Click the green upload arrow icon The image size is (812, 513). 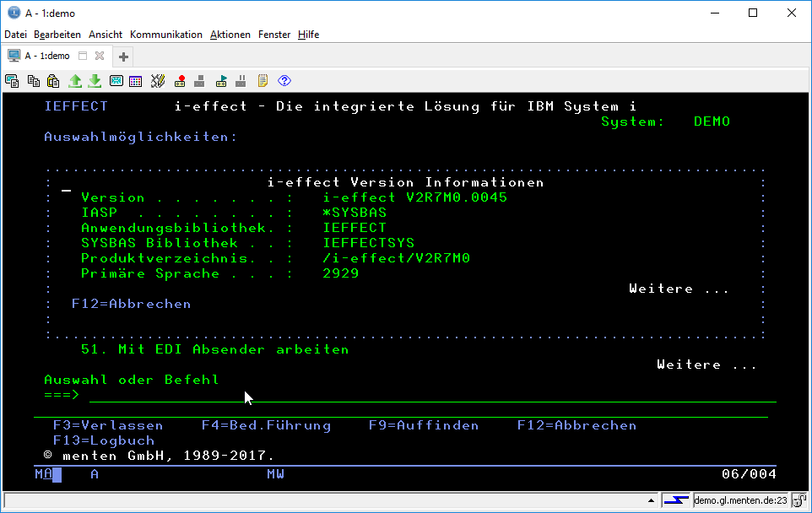point(75,81)
